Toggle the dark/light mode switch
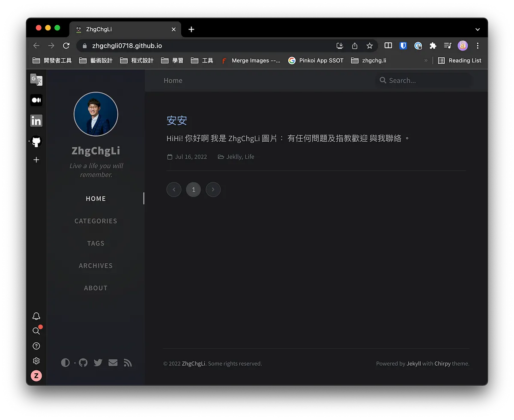 [x=65, y=363]
